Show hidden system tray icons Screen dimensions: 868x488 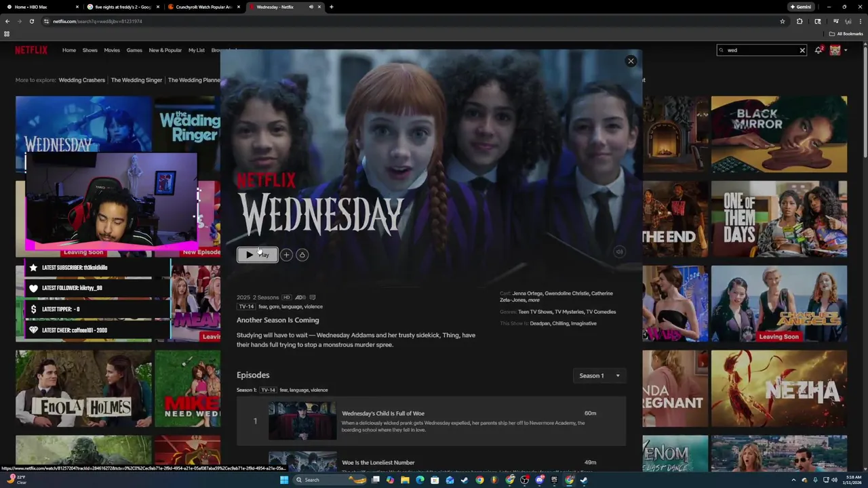coord(794,480)
